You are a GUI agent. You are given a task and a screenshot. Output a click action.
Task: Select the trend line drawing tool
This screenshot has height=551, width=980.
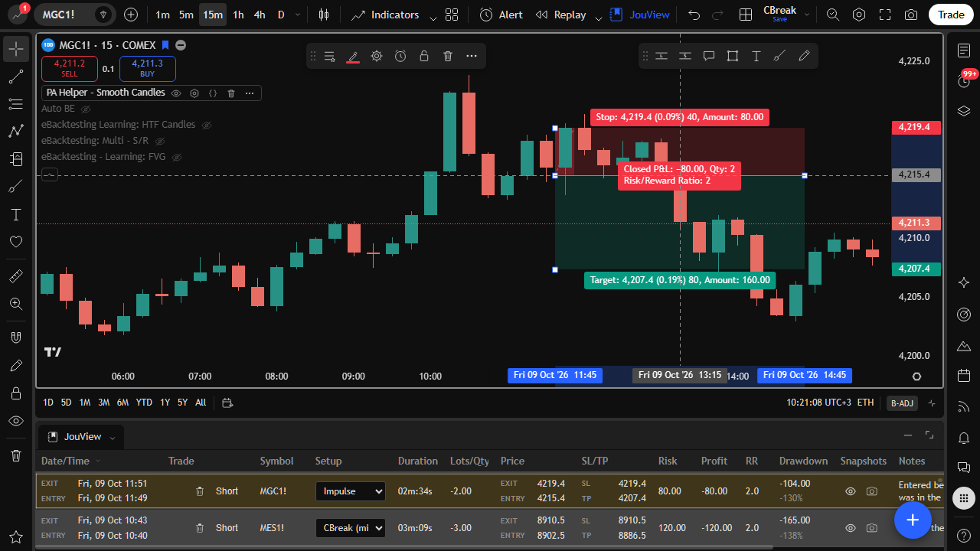click(x=16, y=77)
